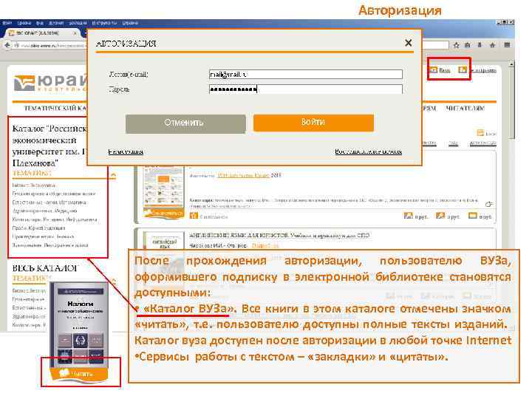532x399 pixels.
Task: Click the pointing-hand icon in the first book card
Action: click(488, 204)
